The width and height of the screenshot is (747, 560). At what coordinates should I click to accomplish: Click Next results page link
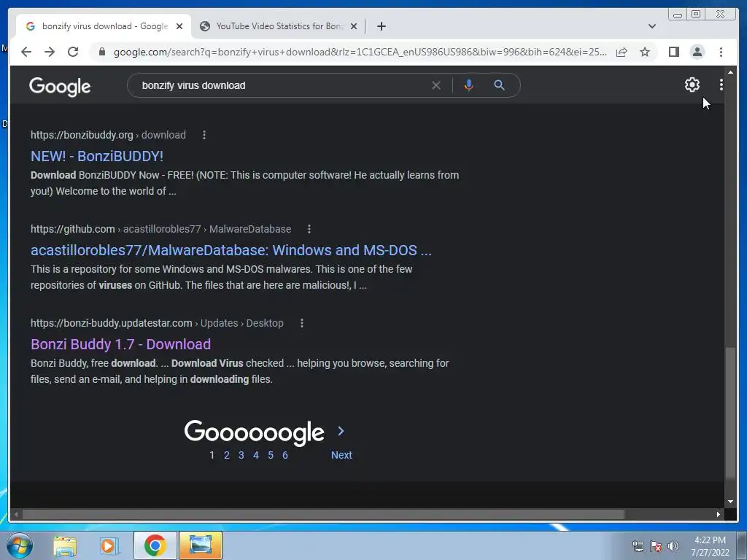(341, 455)
